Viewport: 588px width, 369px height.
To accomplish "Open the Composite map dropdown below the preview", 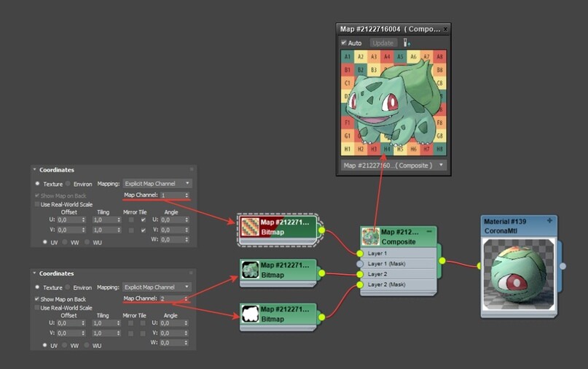I will coord(393,165).
